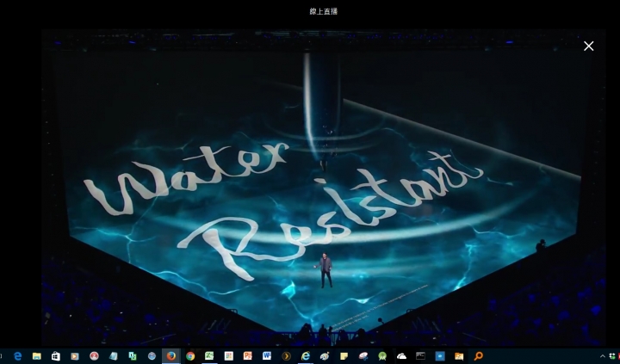Launch PowerPoint from the taskbar
The width and height of the screenshot is (620, 364).
247,356
